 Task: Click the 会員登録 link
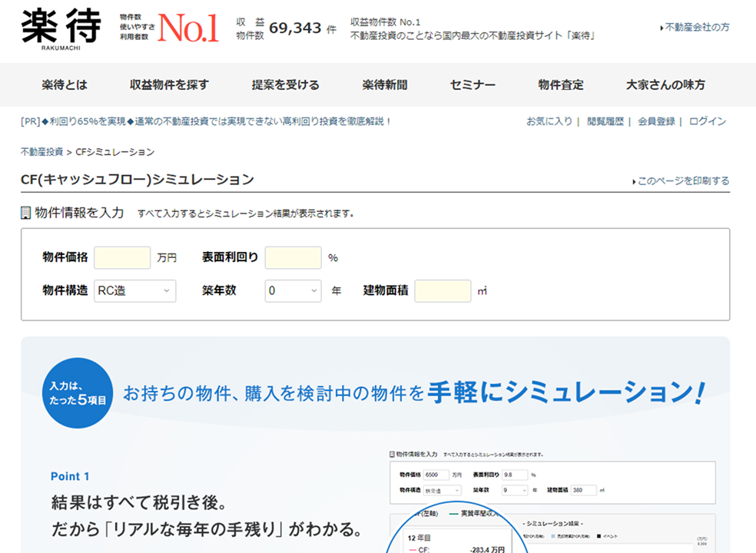point(656,121)
